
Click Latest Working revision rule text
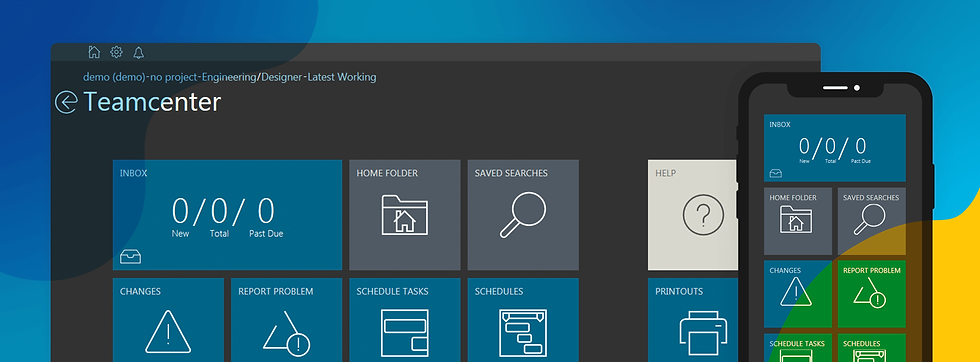[342, 78]
